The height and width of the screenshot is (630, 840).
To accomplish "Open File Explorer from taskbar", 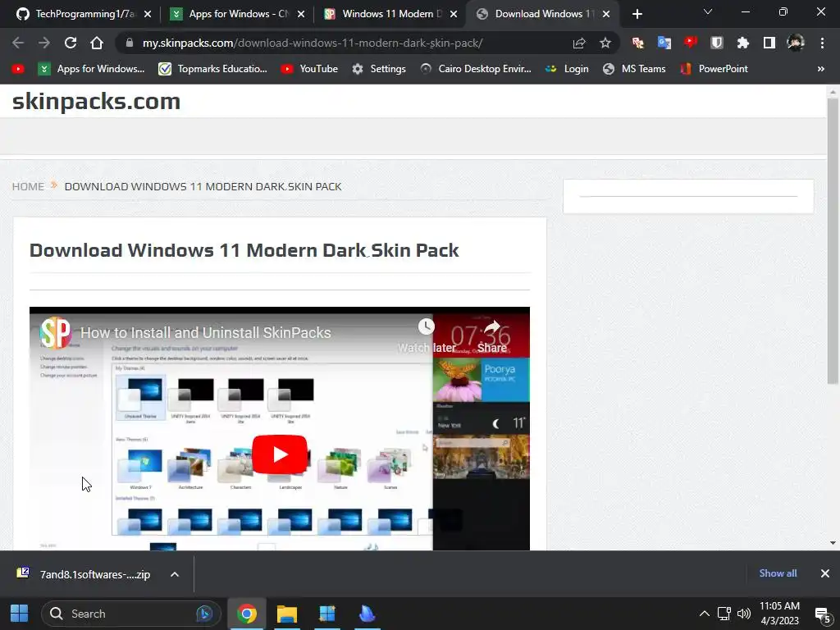I will tap(287, 614).
